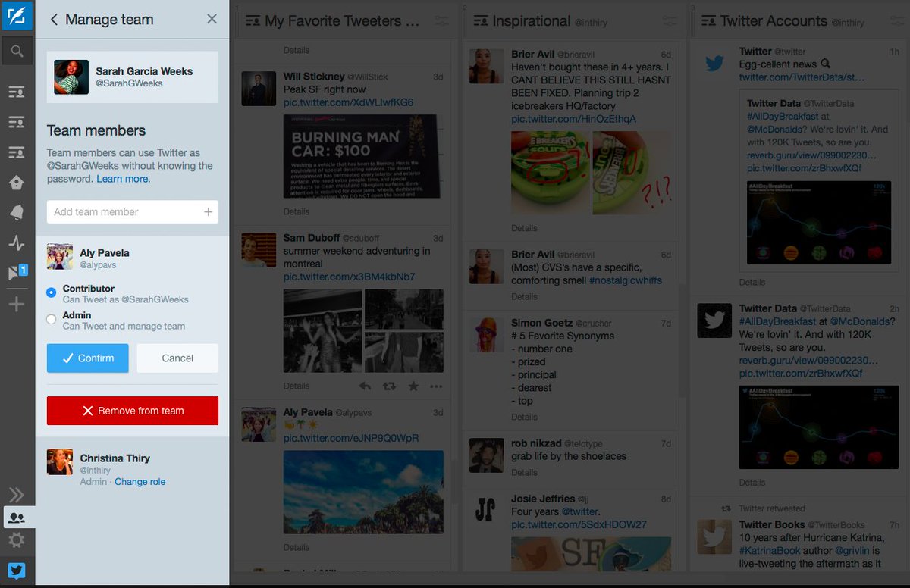This screenshot has width=910, height=588.
Task: Open more actions on Sam Duboff's tweet
Action: pyautogui.click(x=436, y=386)
